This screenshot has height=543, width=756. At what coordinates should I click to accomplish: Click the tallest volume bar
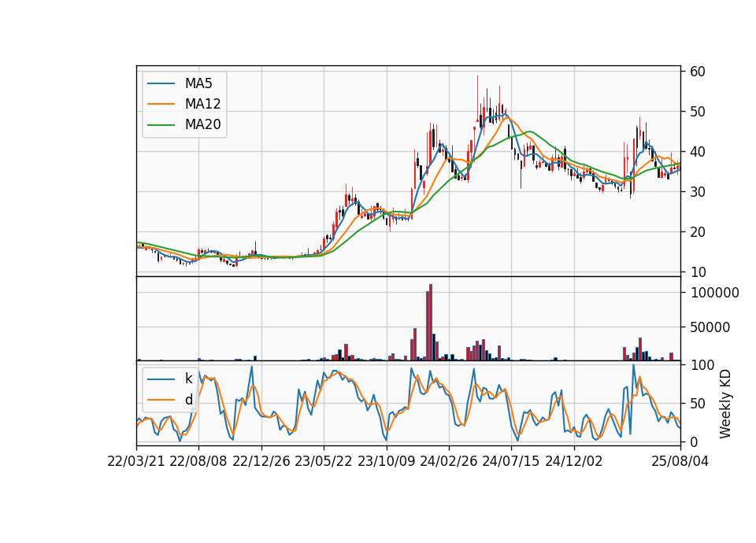(431, 323)
